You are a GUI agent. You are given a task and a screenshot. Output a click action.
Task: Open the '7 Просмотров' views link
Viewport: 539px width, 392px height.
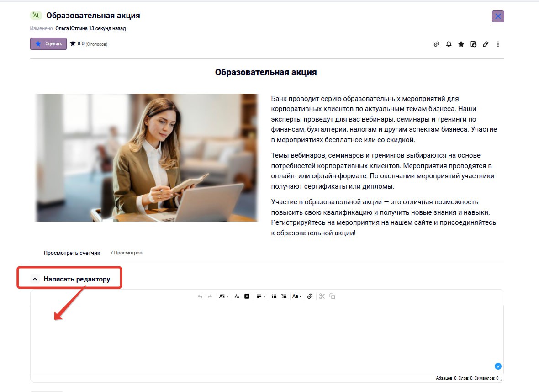pyautogui.click(x=125, y=252)
